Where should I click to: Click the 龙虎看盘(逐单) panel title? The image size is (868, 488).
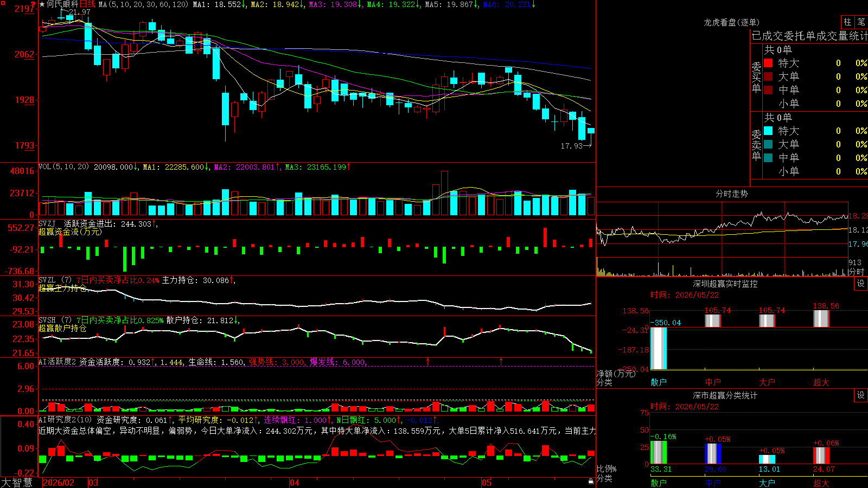732,22
